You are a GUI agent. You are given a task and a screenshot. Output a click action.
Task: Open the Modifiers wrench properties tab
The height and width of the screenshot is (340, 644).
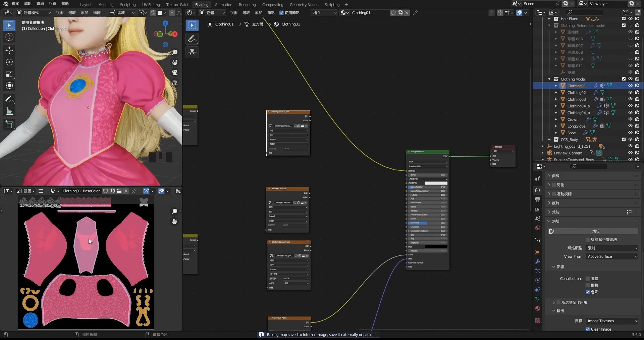[x=538, y=261]
